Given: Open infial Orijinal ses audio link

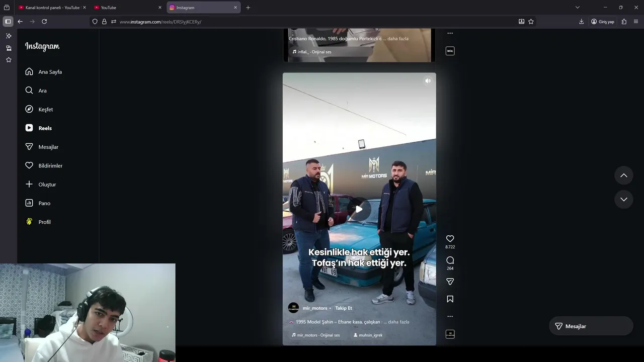Looking at the screenshot, I should click(x=312, y=52).
